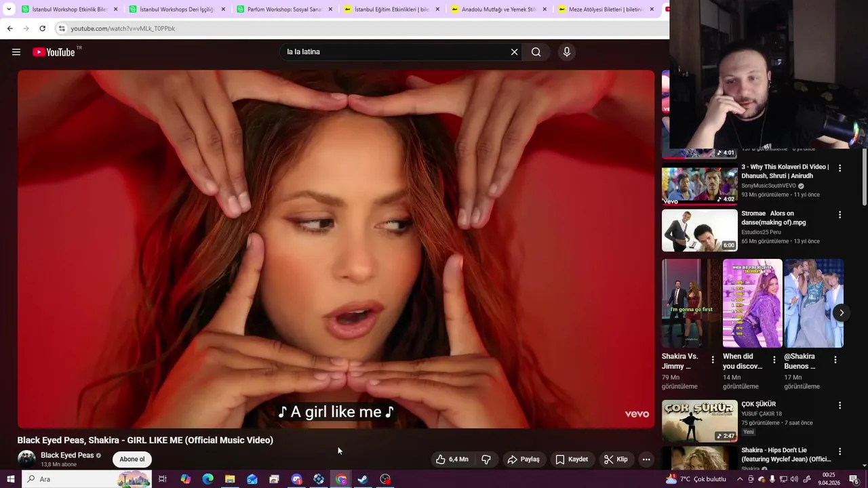Close the Parfüm Workshop tab
Screen dimensions: 868x488
(330, 9)
